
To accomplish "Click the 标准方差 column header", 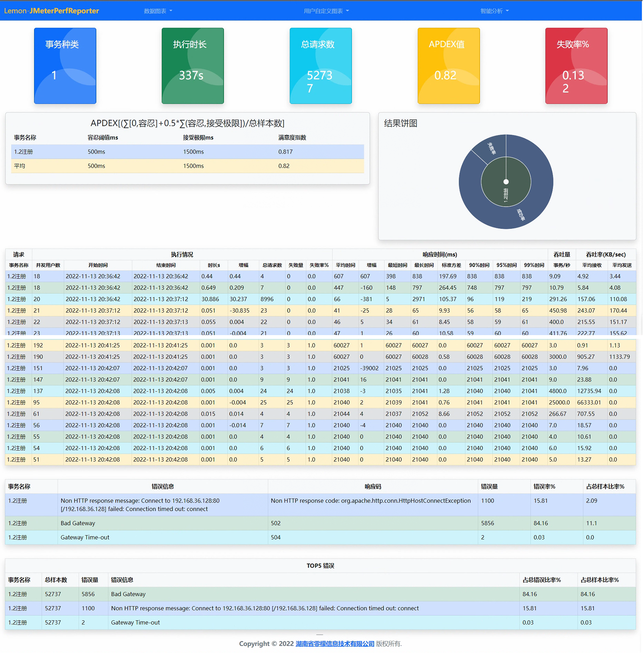I will [x=451, y=265].
